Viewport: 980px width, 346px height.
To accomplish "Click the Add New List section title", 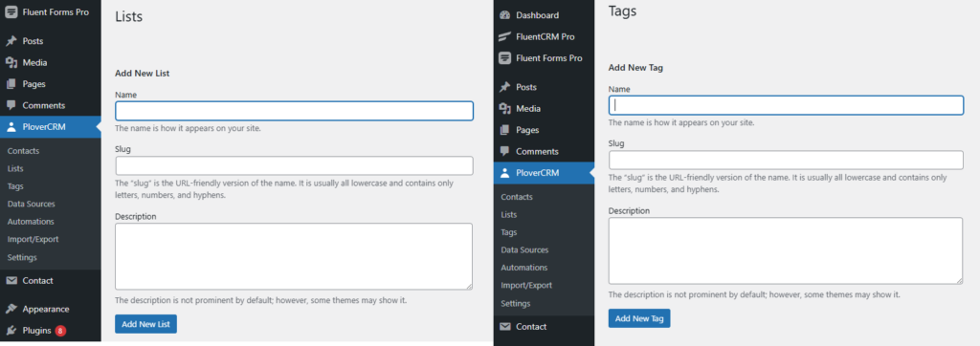I will click(143, 73).
